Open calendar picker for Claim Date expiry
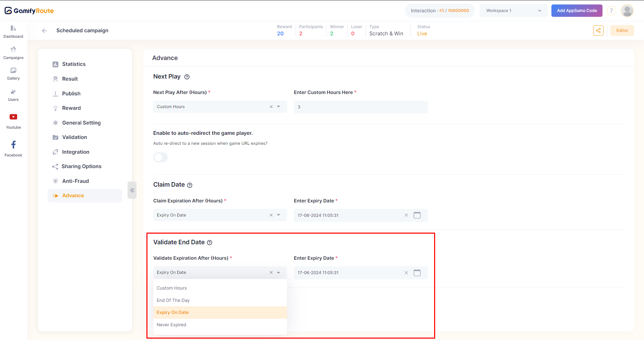 417,215
